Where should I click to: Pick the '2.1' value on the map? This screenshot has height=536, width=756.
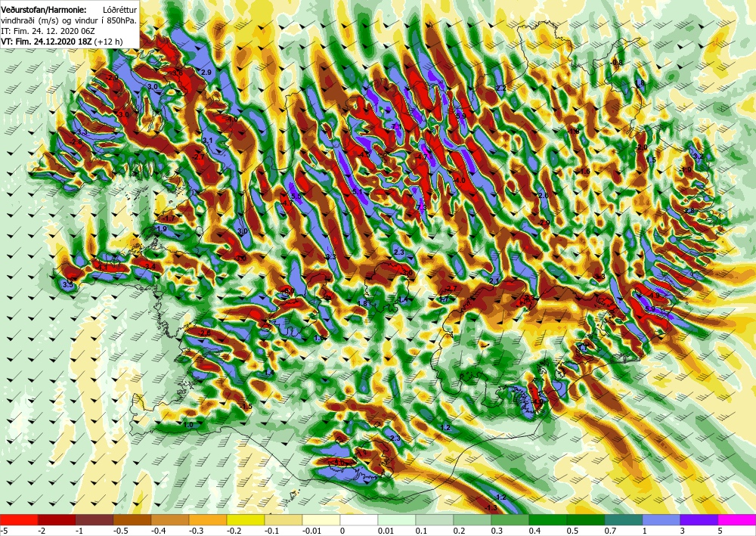pos(494,281)
